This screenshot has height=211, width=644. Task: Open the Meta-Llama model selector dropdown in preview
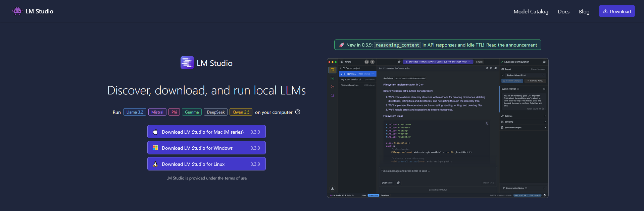coord(438,62)
